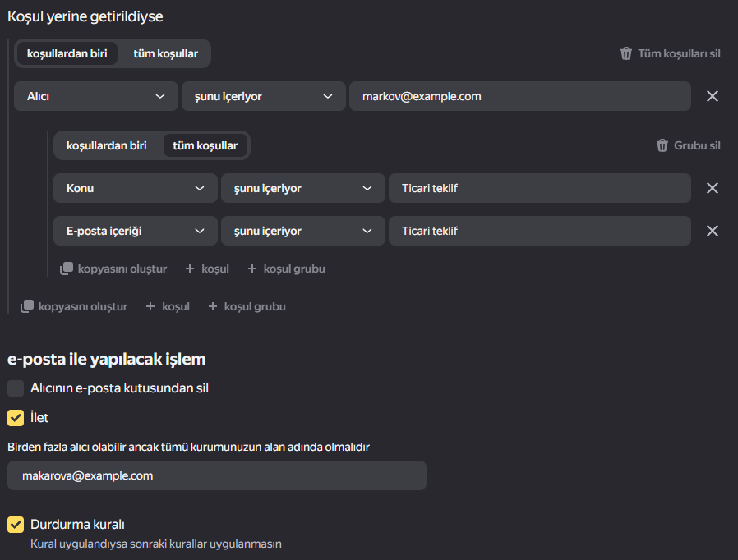The width and height of the screenshot is (738, 560).
Task: Enable Alıcının e-posta kutusundan sil checkbox
Action: click(16, 388)
